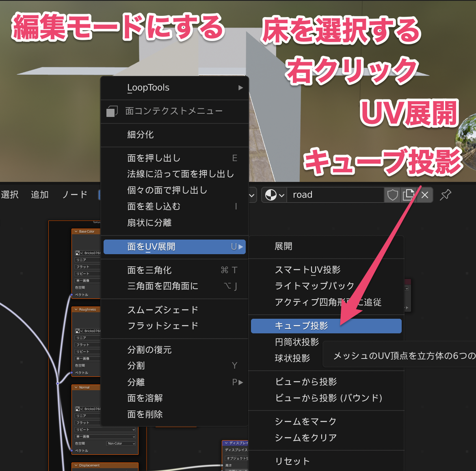Collapse the Base Color node header
The image size is (476, 471).
click(76, 231)
